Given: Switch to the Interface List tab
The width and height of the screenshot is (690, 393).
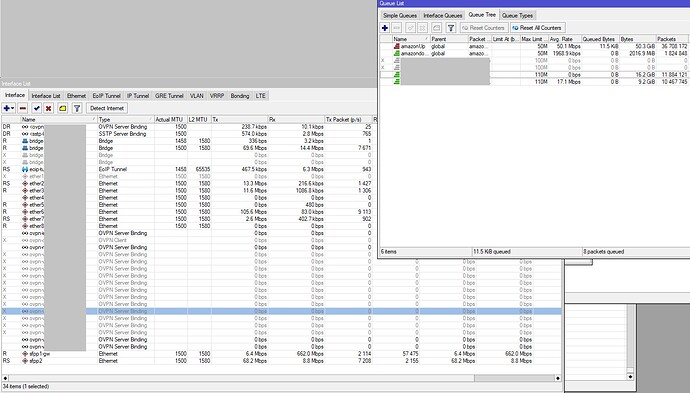Looking at the screenshot, I should [46, 96].
